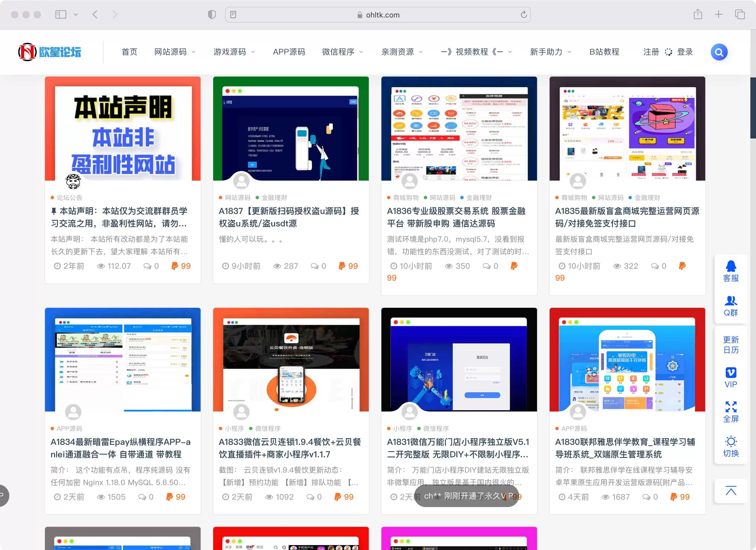Click the reader view icon in address bar
The width and height of the screenshot is (756, 550).
233,15
